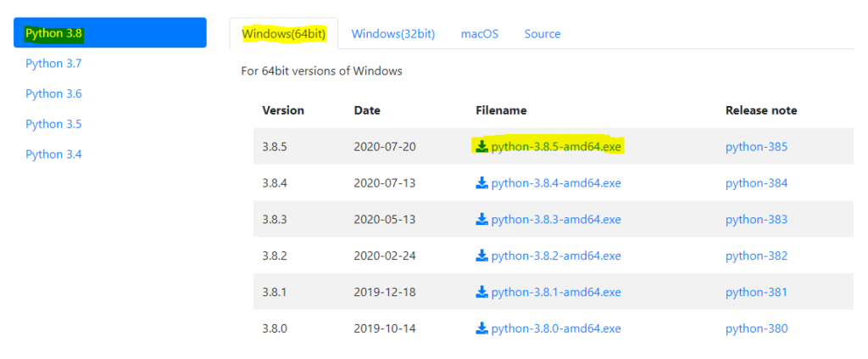Click download icon beside python-3.8.2-amd64.exe
Screen dimensions: 868x359
[481, 255]
